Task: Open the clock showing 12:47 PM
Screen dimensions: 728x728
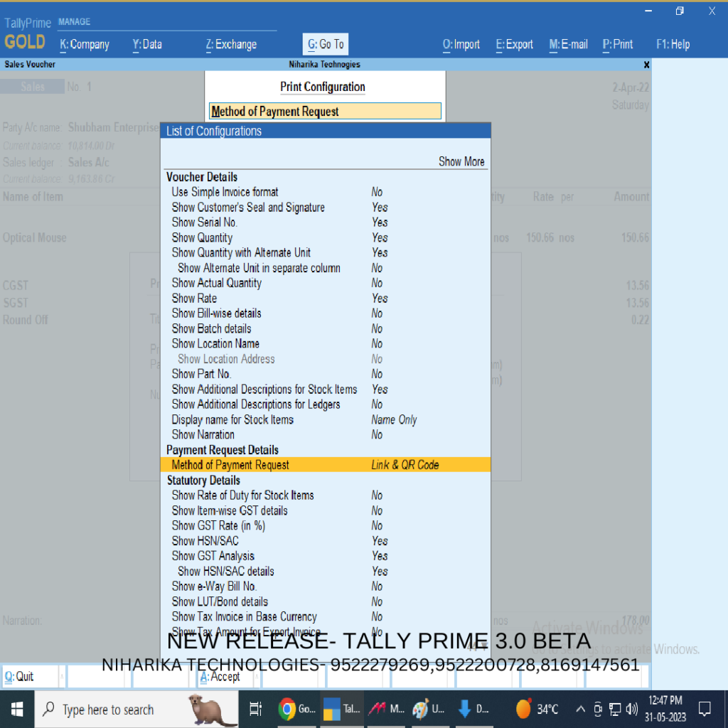Action: (x=665, y=710)
